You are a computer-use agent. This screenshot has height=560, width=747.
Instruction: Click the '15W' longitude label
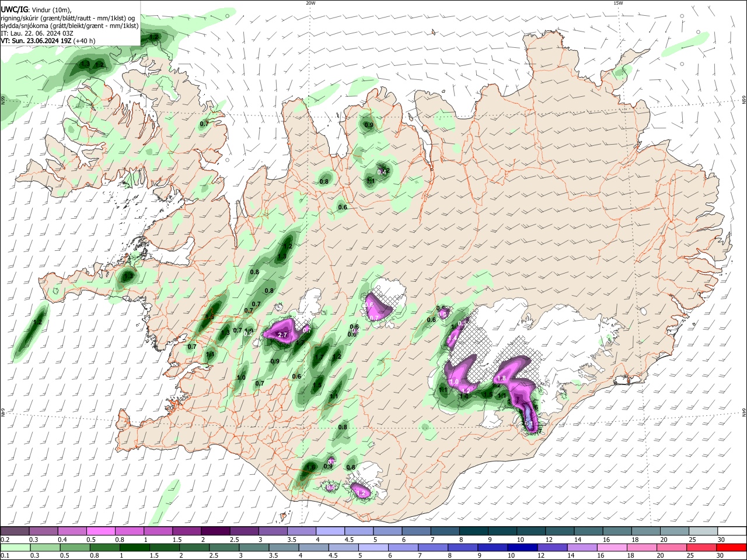(618, 3)
